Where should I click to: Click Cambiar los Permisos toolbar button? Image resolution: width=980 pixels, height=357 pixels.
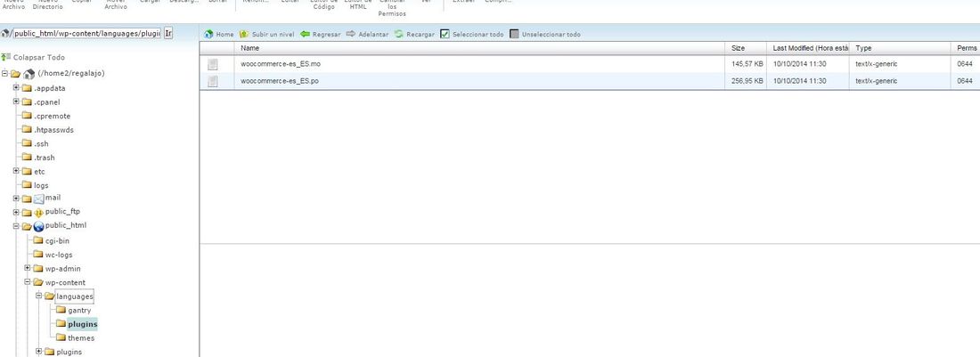pyautogui.click(x=392, y=9)
